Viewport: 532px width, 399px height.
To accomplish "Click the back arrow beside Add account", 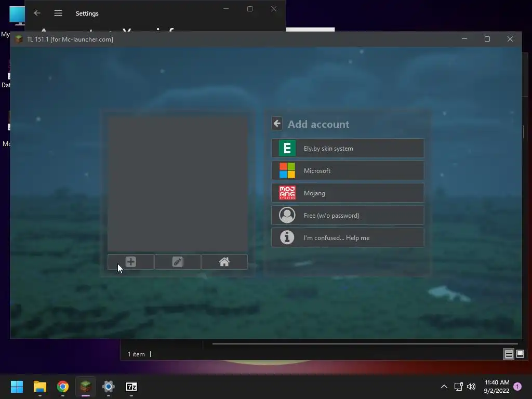I will [x=277, y=124].
